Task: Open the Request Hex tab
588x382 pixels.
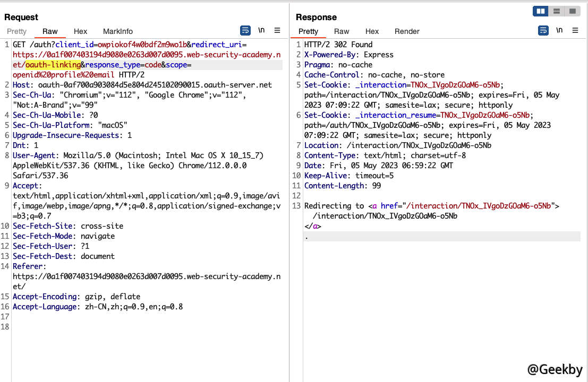Action: click(x=80, y=31)
